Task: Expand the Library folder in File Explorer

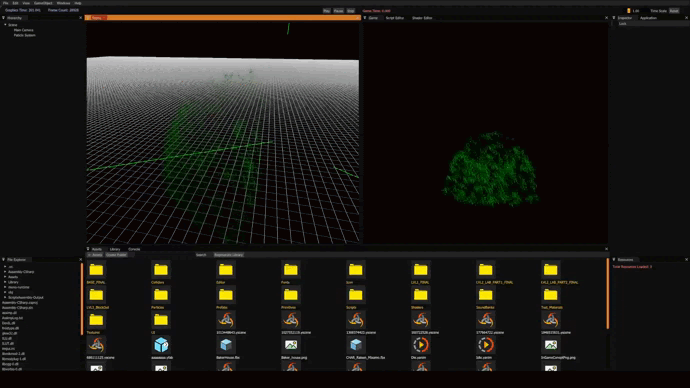Action: [x=5, y=282]
